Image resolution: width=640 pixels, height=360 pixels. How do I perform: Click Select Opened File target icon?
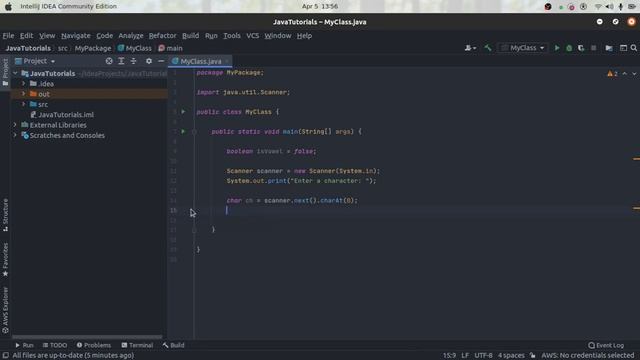[109, 61]
